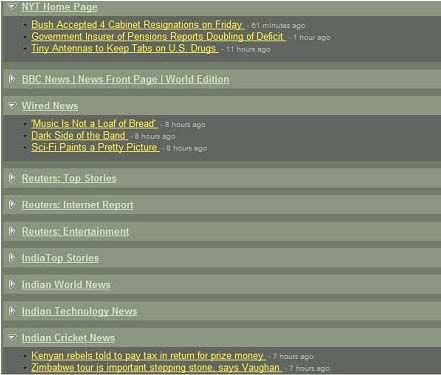Viewport: 441px width, 375px height.
Task: Expand Reuters: Entertainment arrow
Action: coord(12,231)
